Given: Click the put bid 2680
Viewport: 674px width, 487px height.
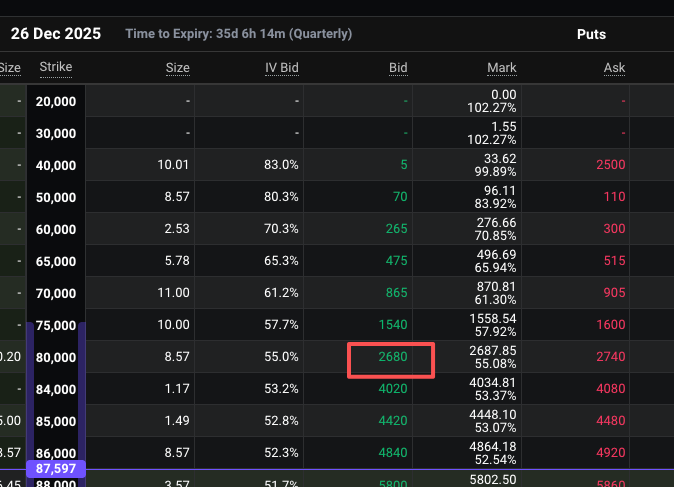Looking at the screenshot, I should [x=393, y=356].
